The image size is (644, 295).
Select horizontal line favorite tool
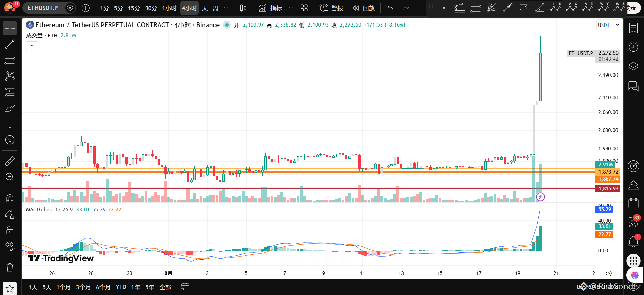click(444, 8)
